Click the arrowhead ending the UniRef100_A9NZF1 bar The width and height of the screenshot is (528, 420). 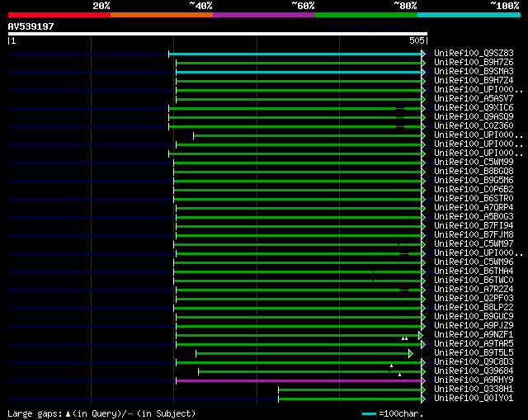[x=421, y=336]
